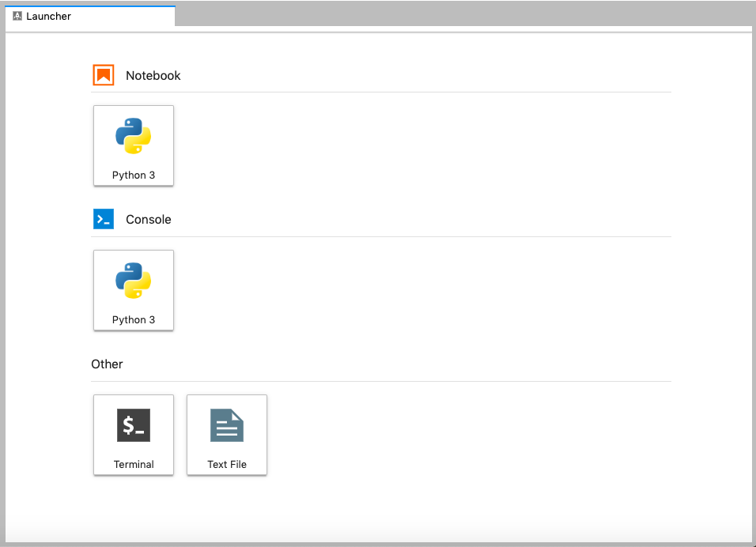Click the blank space right of Text File card
Screen dimensions: 756x547
click(474, 435)
